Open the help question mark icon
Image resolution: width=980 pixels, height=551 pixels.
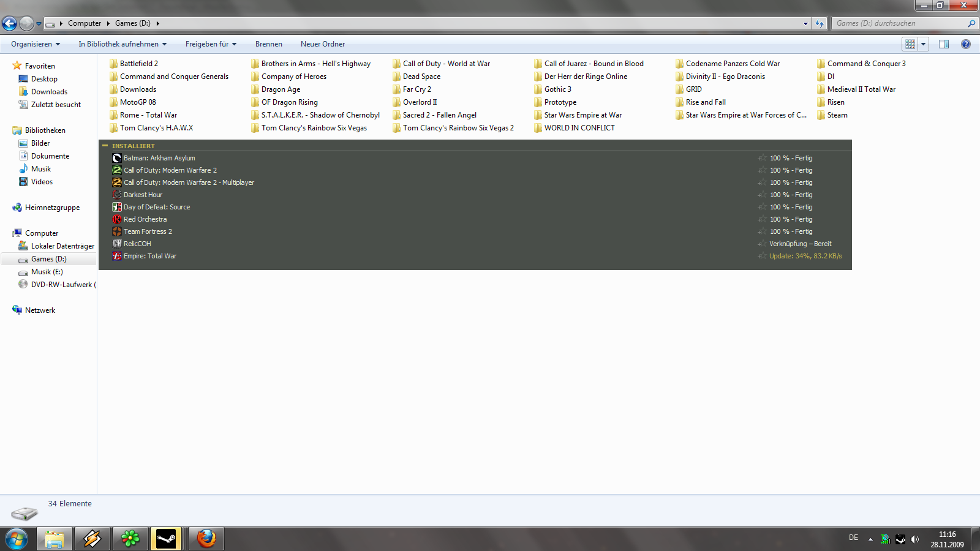[x=966, y=44]
